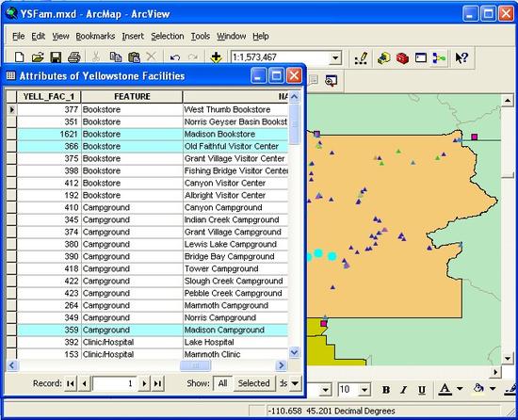Save the map with the floppy disk icon
This screenshot has width=518, height=420.
click(x=56, y=57)
